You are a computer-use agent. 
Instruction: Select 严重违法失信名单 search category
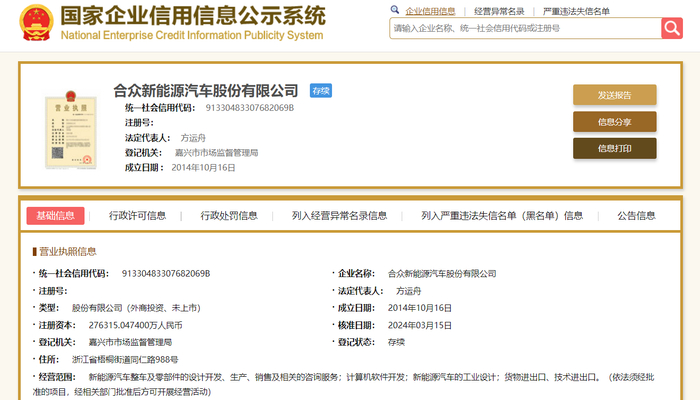[576, 11]
